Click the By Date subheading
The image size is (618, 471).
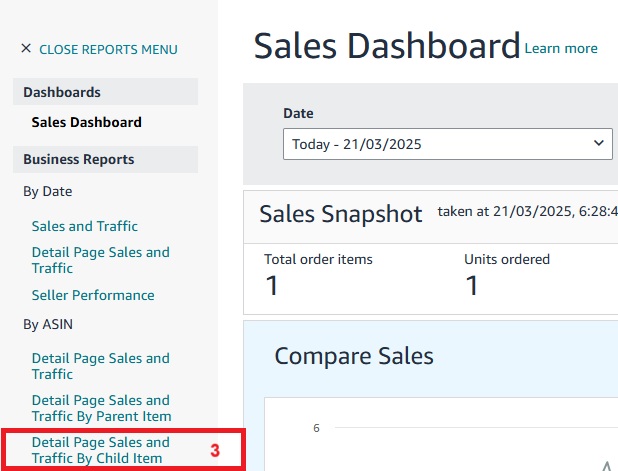48,192
